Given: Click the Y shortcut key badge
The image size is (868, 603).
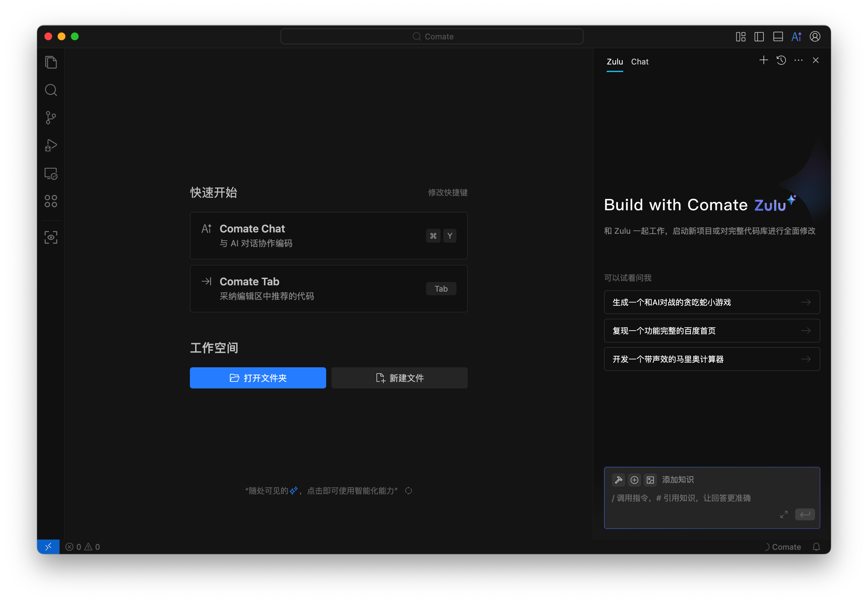Looking at the screenshot, I should tap(450, 236).
